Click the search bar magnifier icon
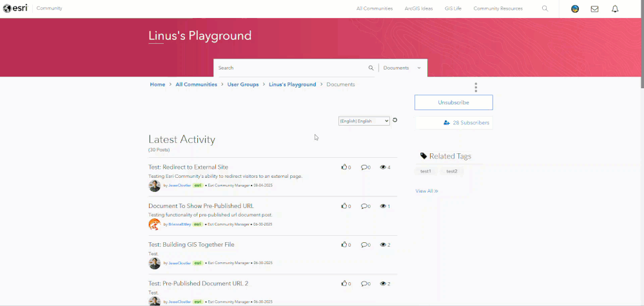Image resolution: width=644 pixels, height=306 pixels. (371, 68)
